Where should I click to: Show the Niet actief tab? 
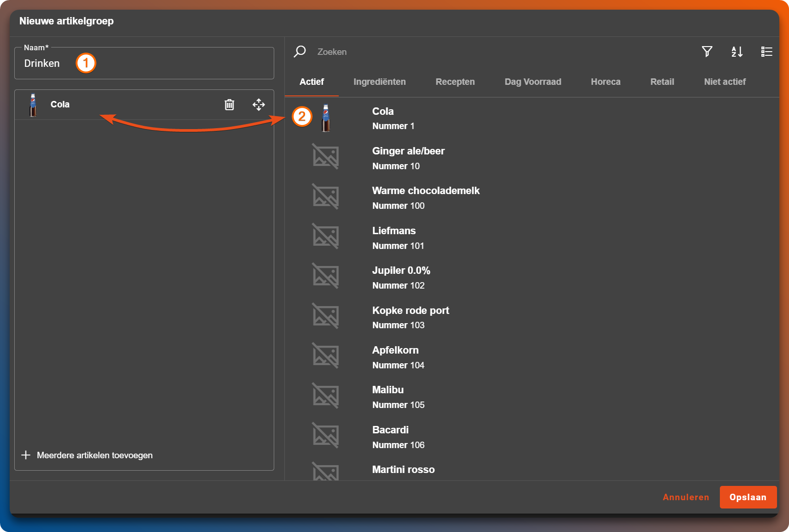(724, 82)
